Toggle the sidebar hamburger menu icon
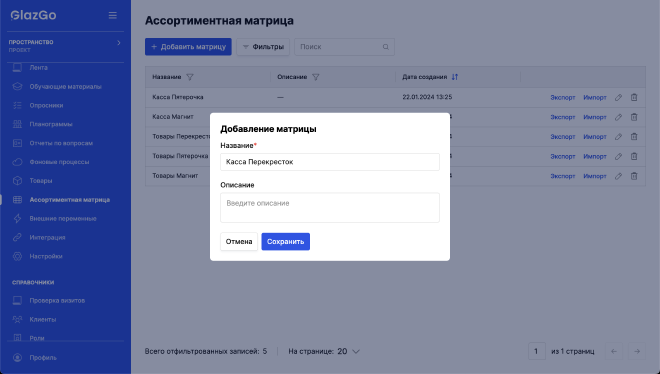660x374 pixels. 112,16
